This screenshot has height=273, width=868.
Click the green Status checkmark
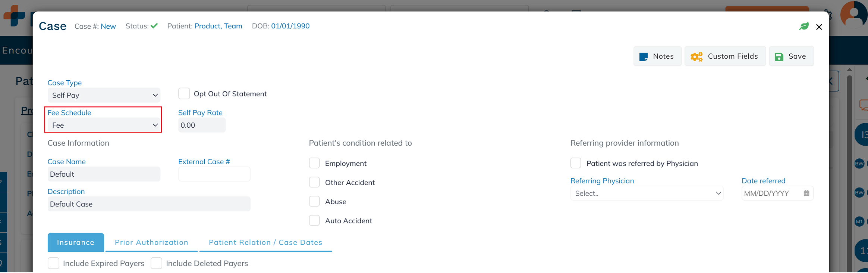[x=154, y=26]
